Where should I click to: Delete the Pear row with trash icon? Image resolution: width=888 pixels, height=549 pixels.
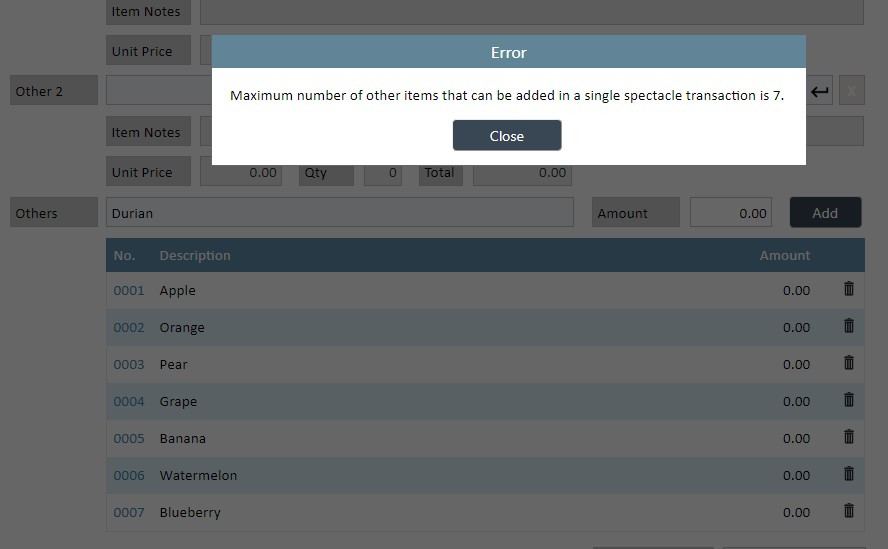point(848,363)
